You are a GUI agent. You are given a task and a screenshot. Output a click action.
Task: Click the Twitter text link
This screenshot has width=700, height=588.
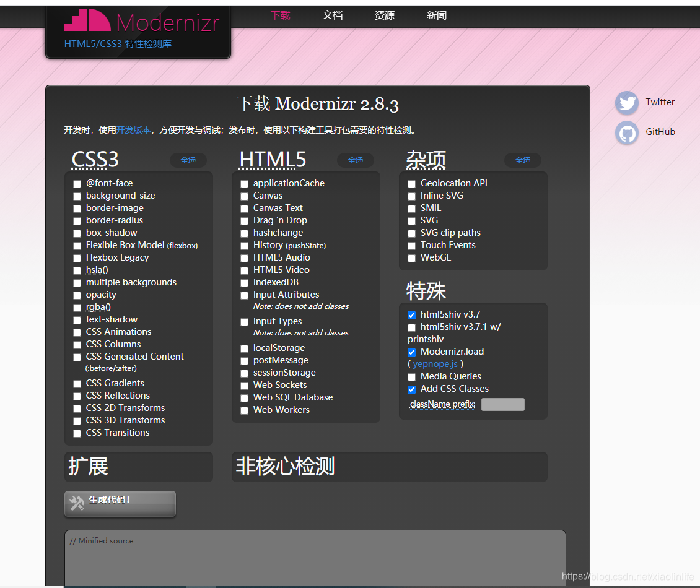pyautogui.click(x=660, y=102)
